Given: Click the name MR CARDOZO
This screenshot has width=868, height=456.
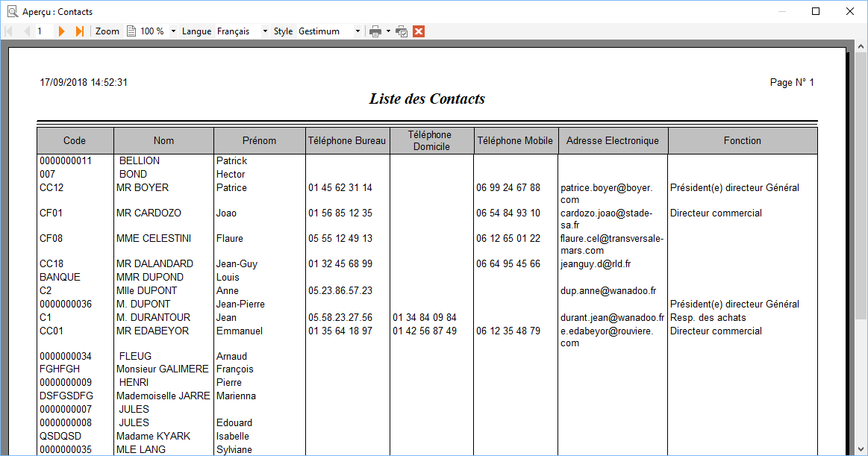Looking at the screenshot, I should [149, 213].
